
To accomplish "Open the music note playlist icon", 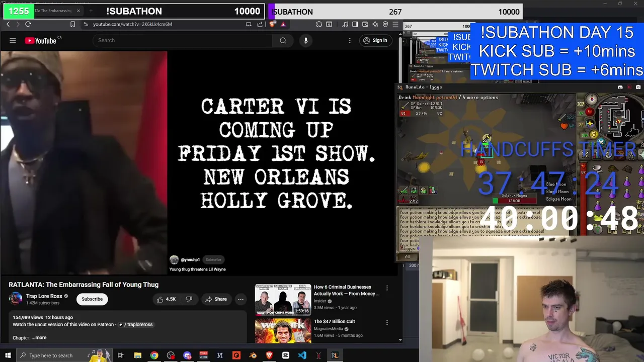I will (345, 24).
